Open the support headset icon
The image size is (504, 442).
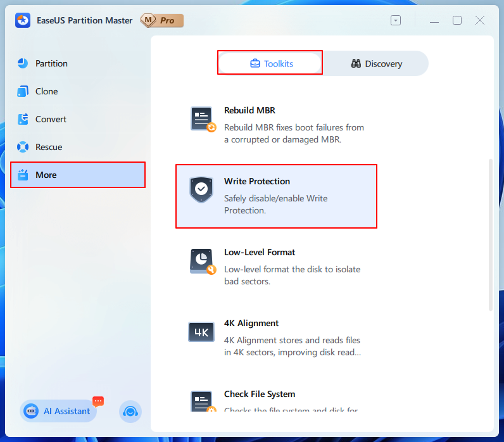point(130,412)
